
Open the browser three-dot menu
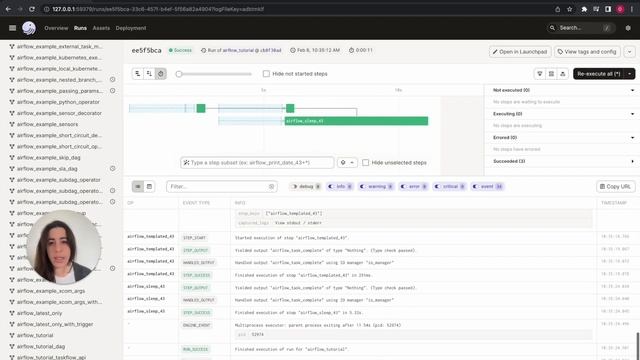click(632, 9)
